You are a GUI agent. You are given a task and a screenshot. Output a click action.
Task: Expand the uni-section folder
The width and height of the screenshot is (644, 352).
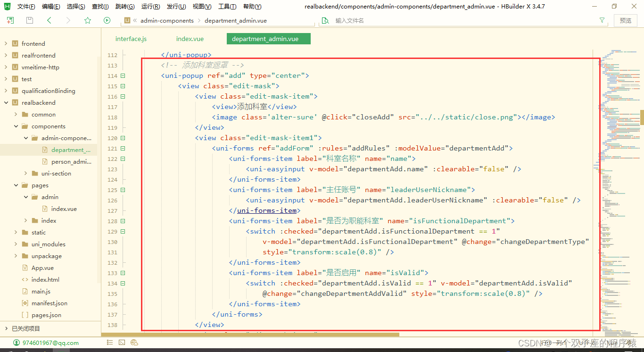(25, 173)
